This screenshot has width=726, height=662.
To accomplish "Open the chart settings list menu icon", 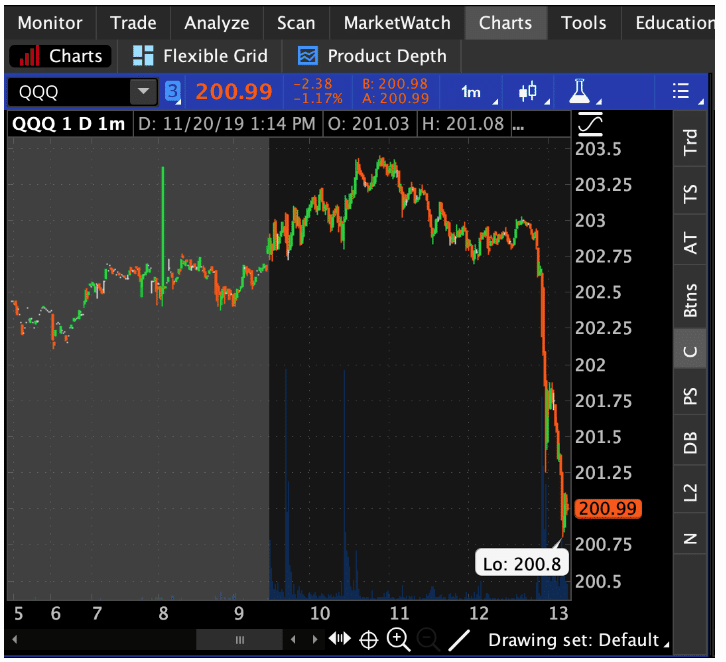I will (x=681, y=91).
